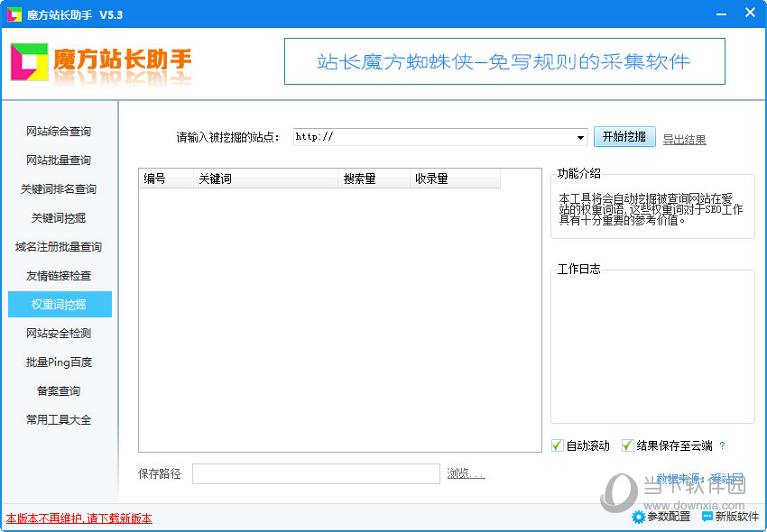Click the green question mark help icon

[722, 445]
